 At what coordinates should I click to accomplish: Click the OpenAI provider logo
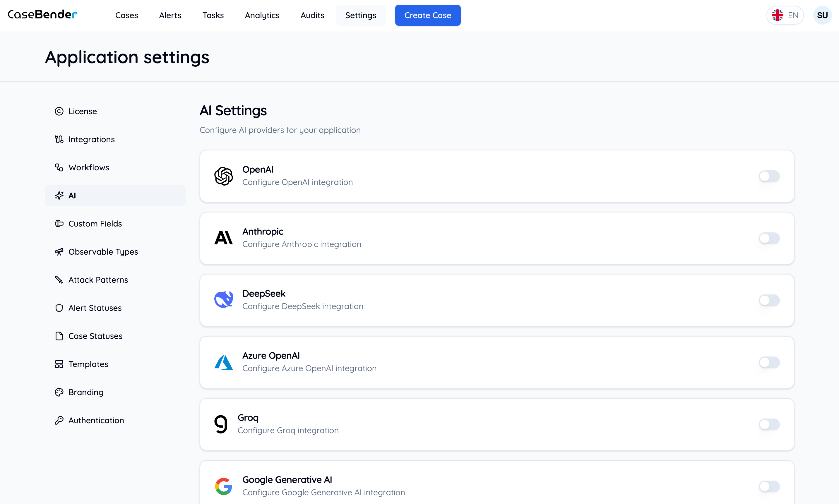coord(223,176)
